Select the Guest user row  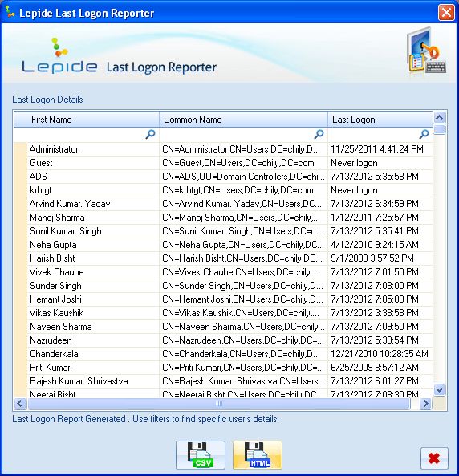pos(223,163)
